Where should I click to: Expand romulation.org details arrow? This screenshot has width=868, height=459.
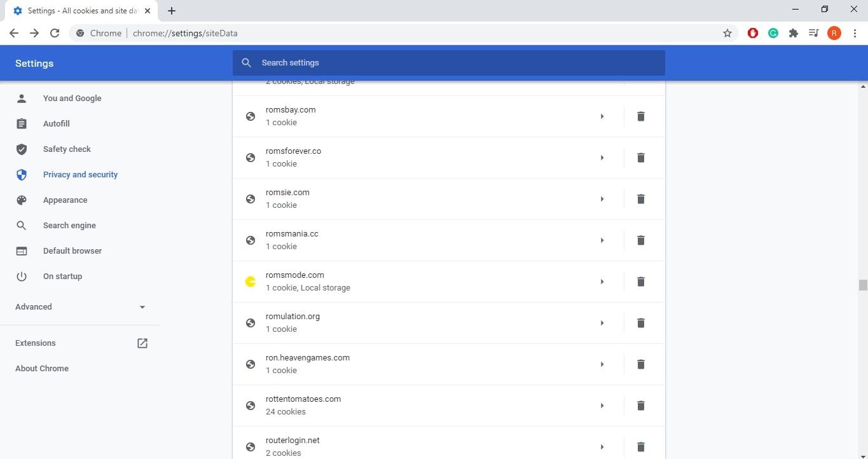tap(602, 323)
